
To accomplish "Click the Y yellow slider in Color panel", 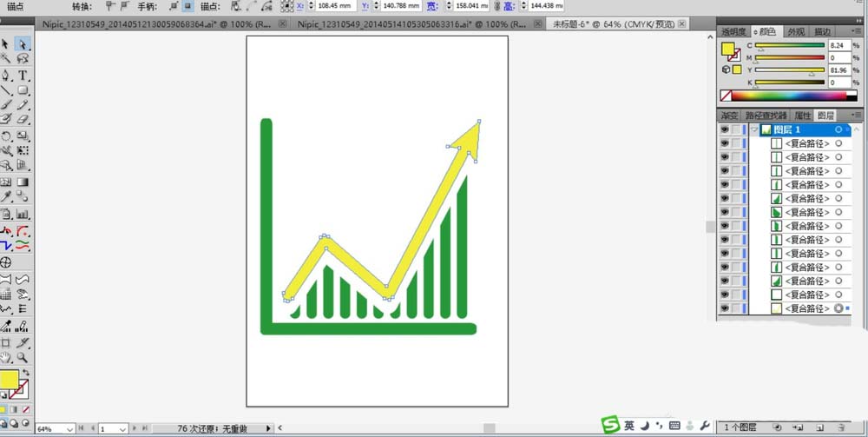I will click(x=790, y=70).
